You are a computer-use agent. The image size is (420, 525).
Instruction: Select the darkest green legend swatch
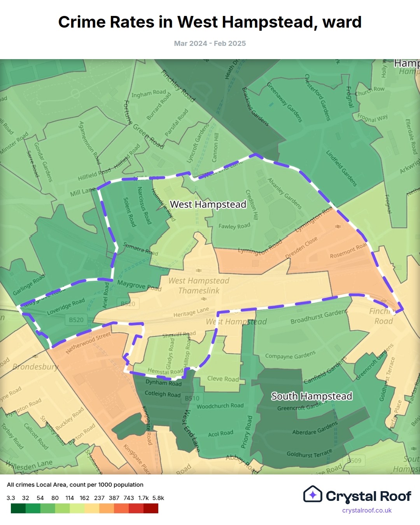click(x=18, y=508)
